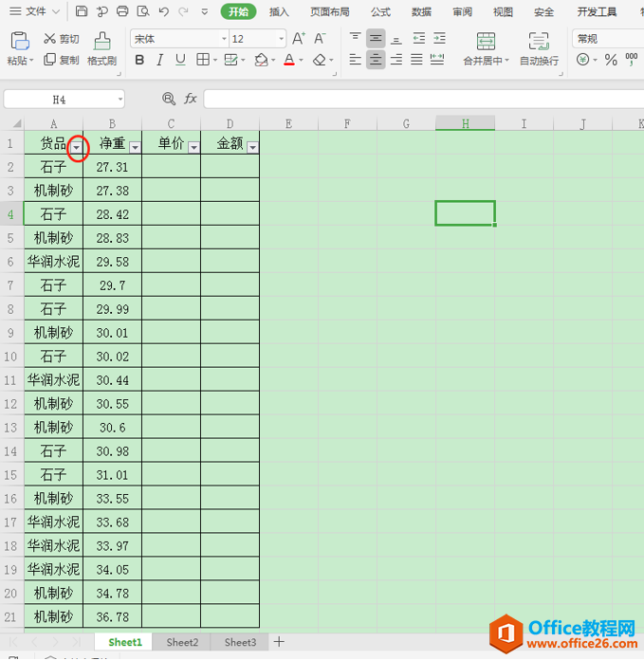Decrease font size with small A icon
The width and height of the screenshot is (644, 660).
(320, 39)
